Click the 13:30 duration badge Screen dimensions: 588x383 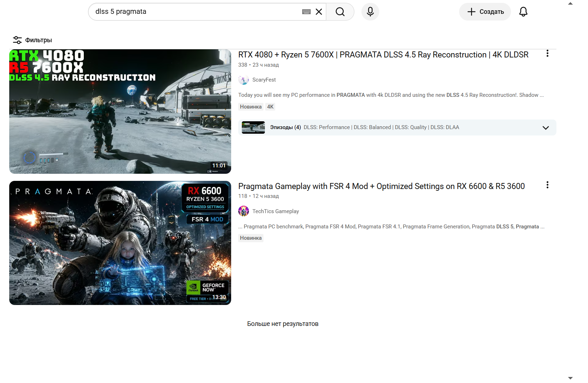pos(219,297)
